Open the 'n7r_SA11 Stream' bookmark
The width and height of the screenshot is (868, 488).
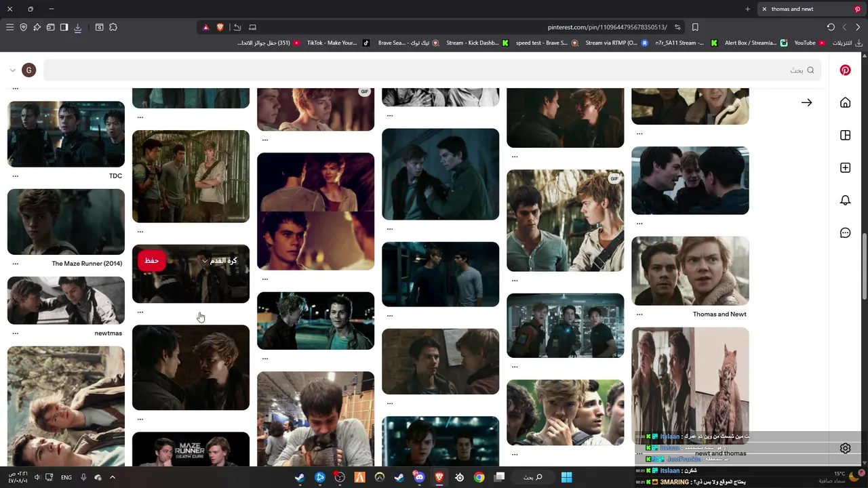pos(686,43)
